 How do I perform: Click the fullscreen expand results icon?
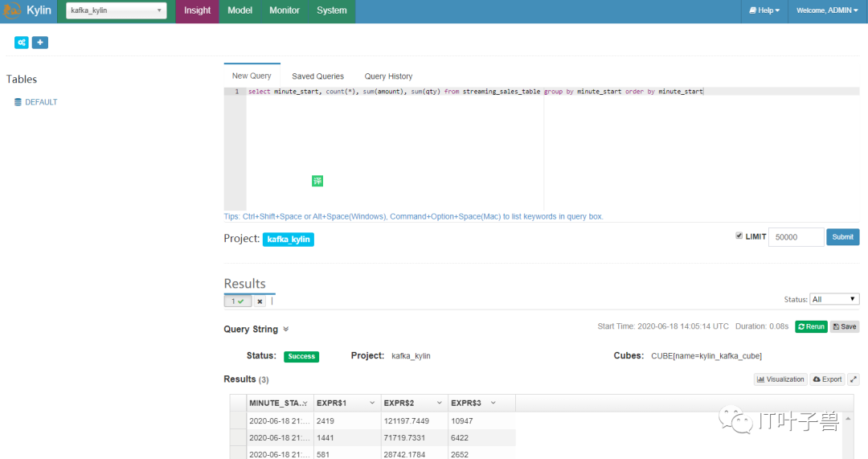853,379
